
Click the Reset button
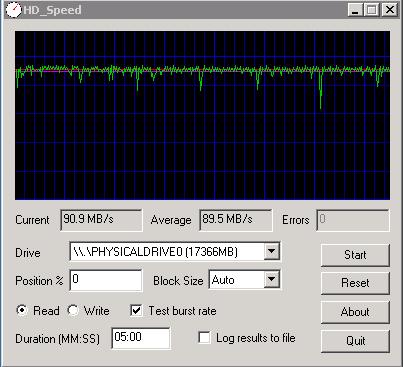[355, 283]
